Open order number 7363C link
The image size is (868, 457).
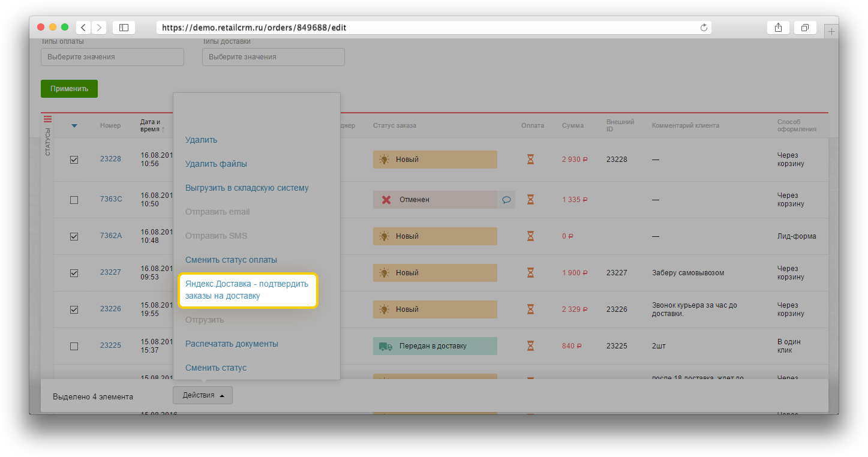click(x=111, y=199)
